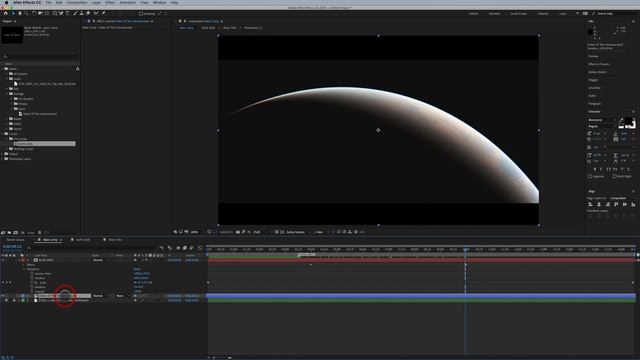The image size is (640, 360).
Task: Click the current timecode display in timeline
Action: (x=12, y=247)
